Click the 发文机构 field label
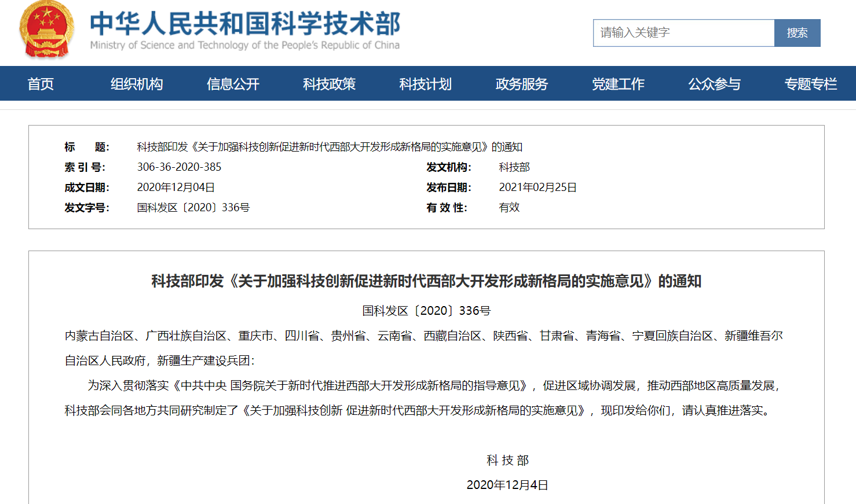This screenshot has width=856, height=504. 449,167
